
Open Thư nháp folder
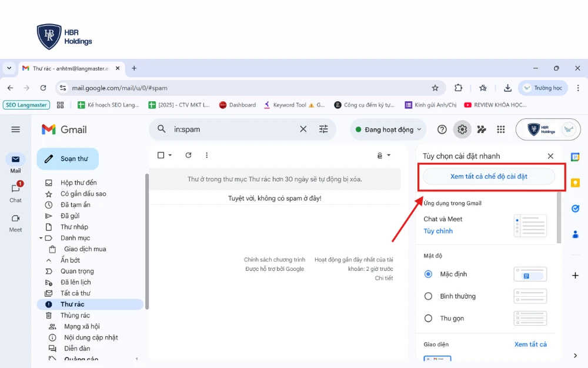tap(74, 227)
